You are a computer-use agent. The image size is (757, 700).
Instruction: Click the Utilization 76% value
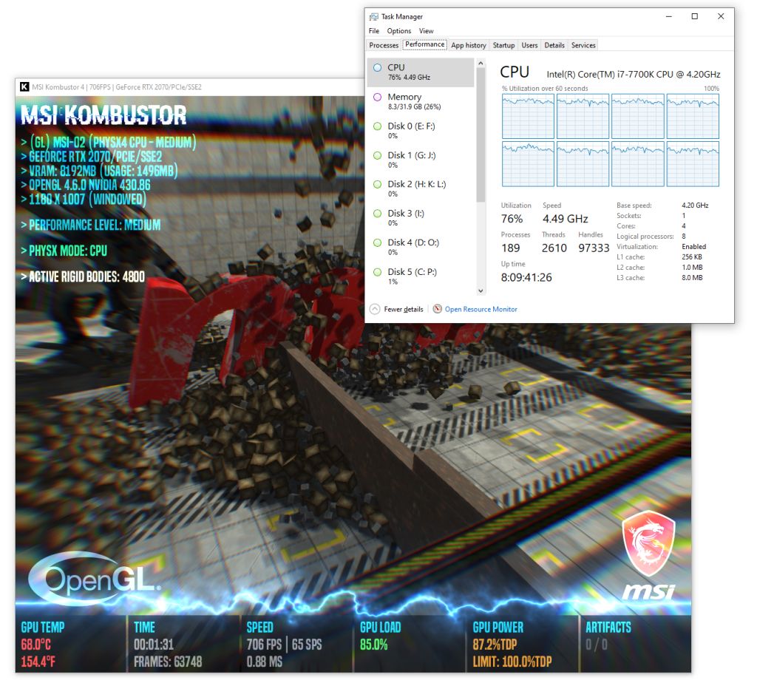coord(512,219)
